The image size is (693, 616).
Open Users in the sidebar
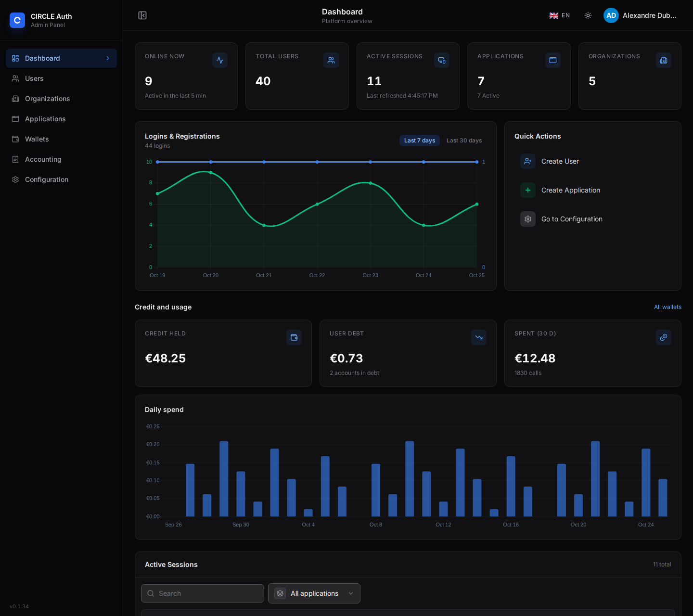click(x=61, y=78)
